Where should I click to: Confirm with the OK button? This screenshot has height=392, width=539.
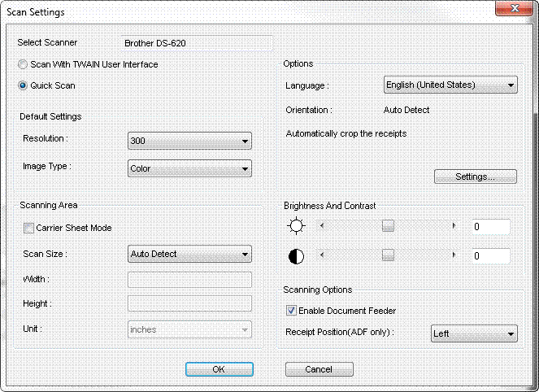(218, 369)
